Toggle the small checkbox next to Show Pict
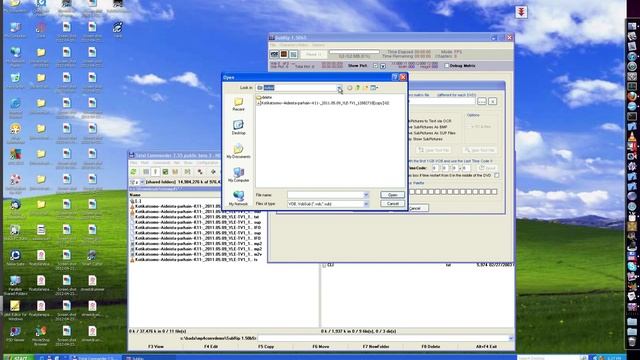This screenshot has height=360, width=640. point(375,65)
